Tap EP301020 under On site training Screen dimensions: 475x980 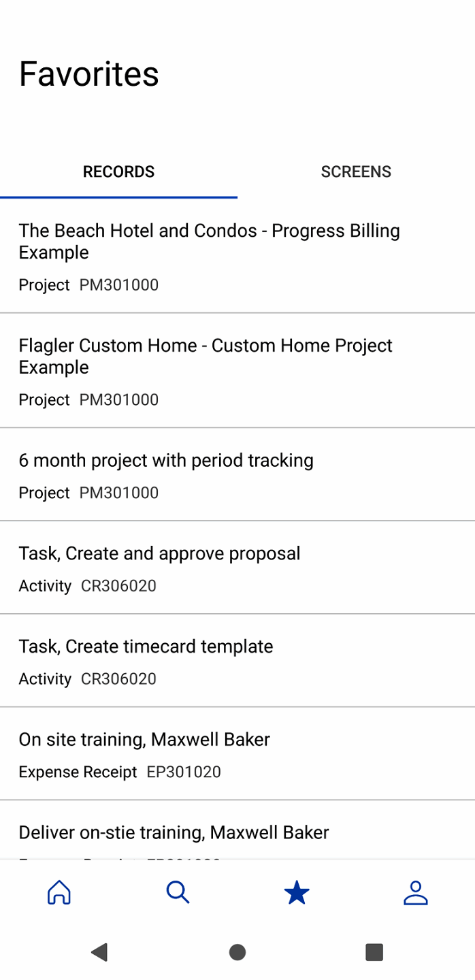pos(184,772)
